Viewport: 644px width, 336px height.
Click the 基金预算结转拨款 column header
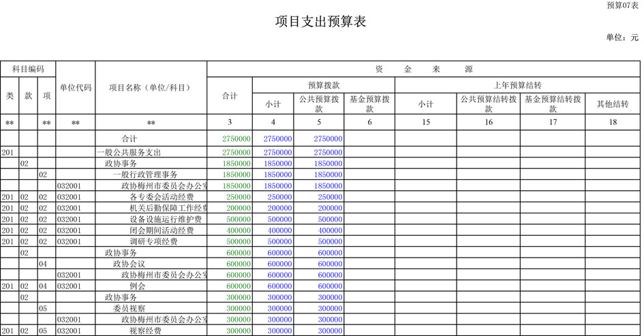coord(553,104)
